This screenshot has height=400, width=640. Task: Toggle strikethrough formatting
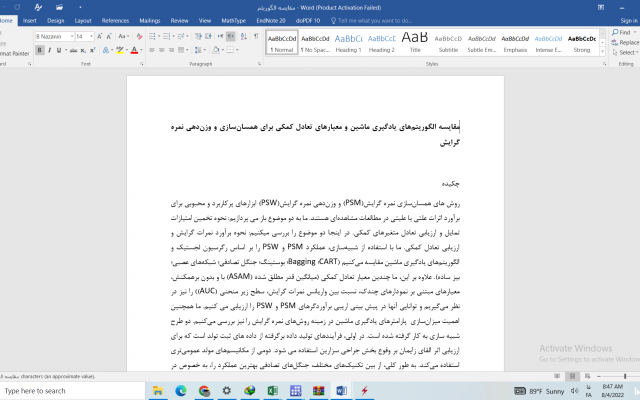coord(73,50)
